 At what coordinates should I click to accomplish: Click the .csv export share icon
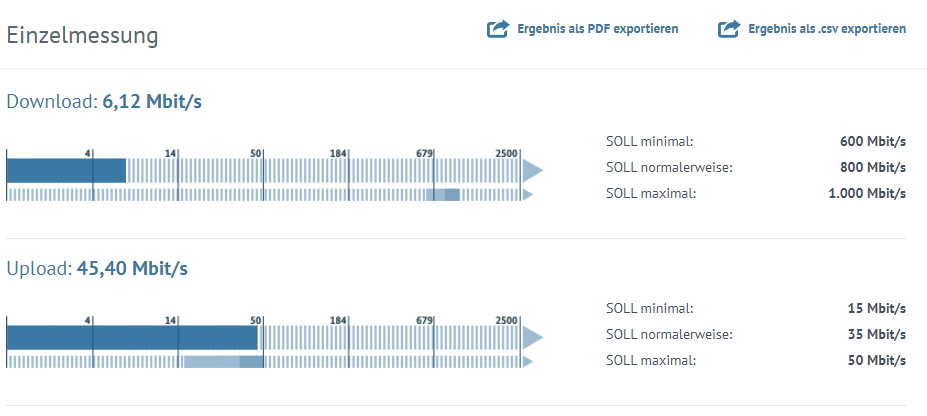(728, 29)
